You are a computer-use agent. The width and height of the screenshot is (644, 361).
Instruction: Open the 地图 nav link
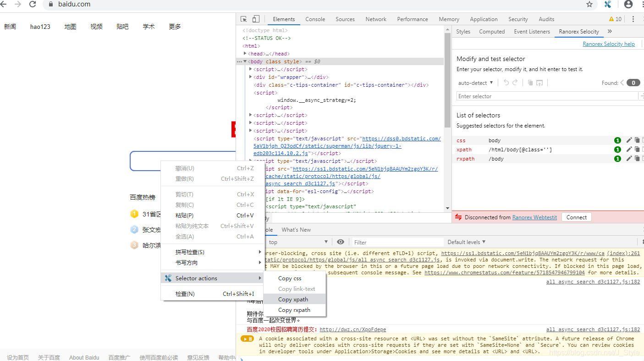click(70, 27)
